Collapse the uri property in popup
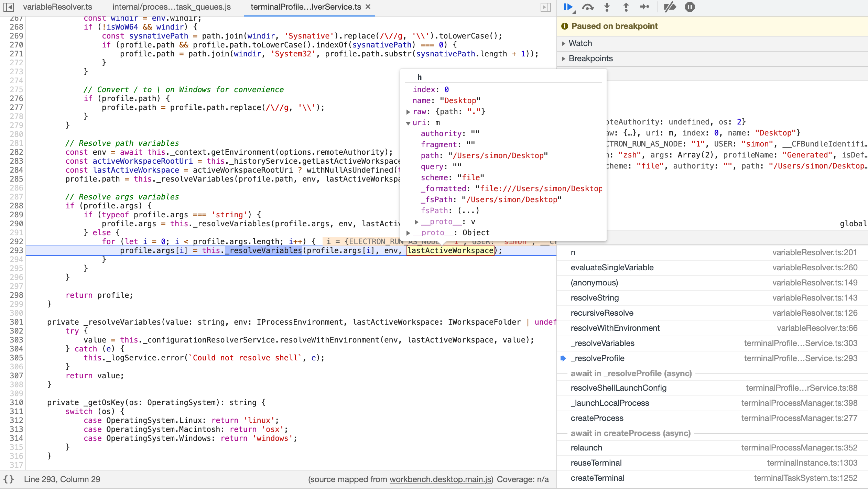The height and width of the screenshot is (489, 868). (x=408, y=123)
